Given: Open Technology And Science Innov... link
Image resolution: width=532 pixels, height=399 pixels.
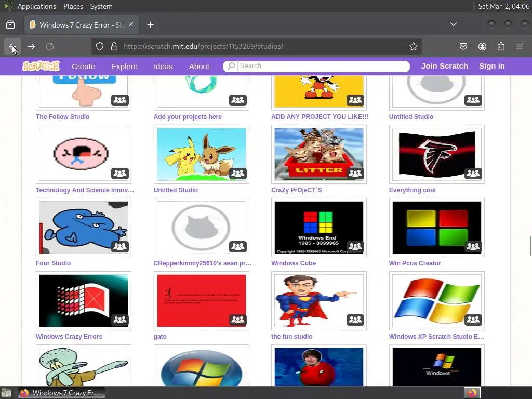Looking at the screenshot, I should tap(85, 190).
